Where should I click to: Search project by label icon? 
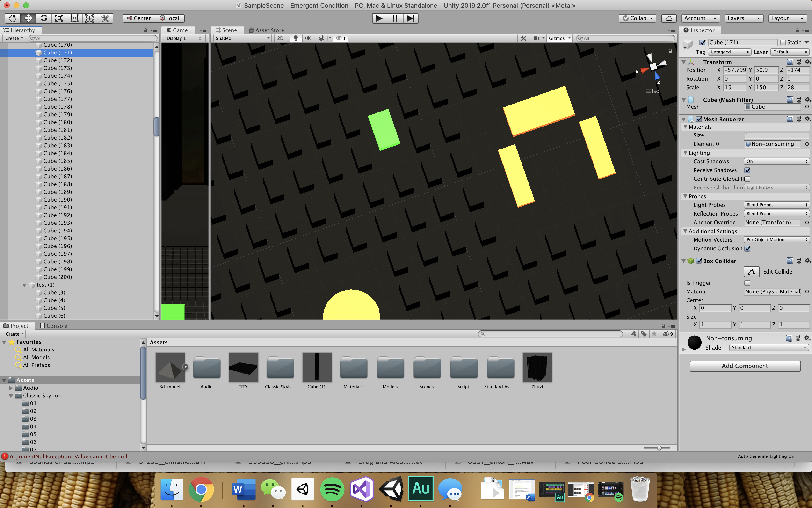[x=644, y=334]
